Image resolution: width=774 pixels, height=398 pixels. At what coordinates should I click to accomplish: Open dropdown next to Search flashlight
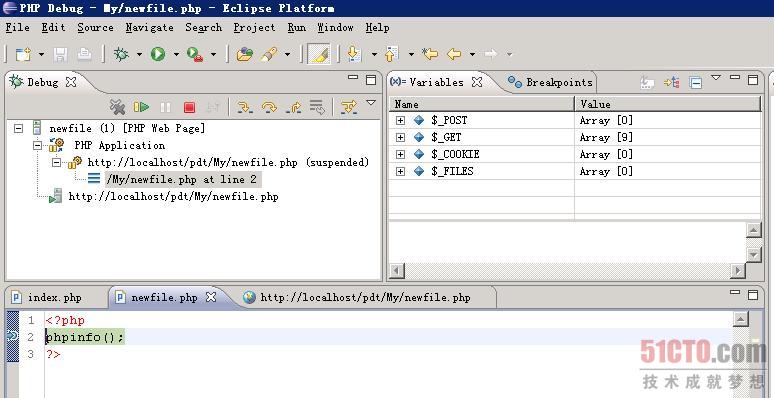(x=287, y=54)
